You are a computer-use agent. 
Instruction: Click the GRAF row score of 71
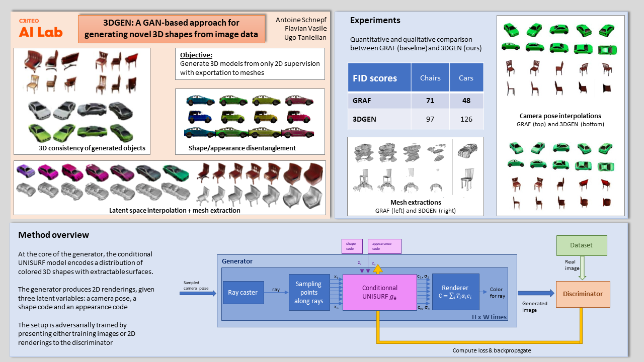tap(430, 101)
